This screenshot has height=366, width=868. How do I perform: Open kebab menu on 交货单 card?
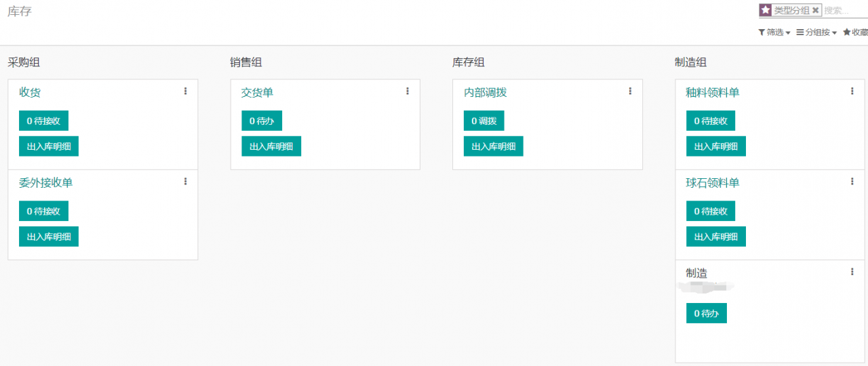pos(408,91)
